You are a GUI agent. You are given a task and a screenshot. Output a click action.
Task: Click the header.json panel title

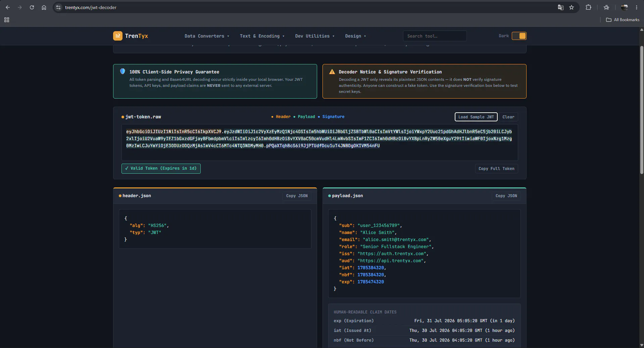137,196
